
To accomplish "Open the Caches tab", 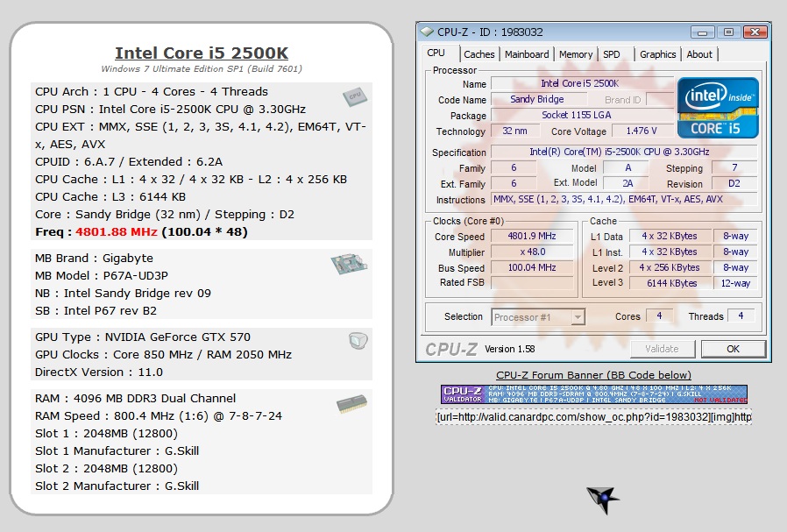I will point(479,54).
